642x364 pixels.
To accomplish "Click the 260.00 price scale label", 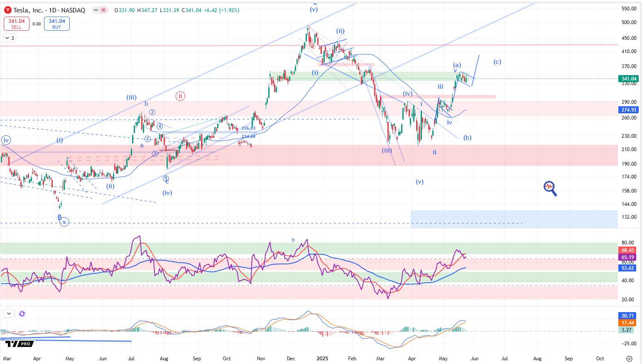I will pos(629,118).
